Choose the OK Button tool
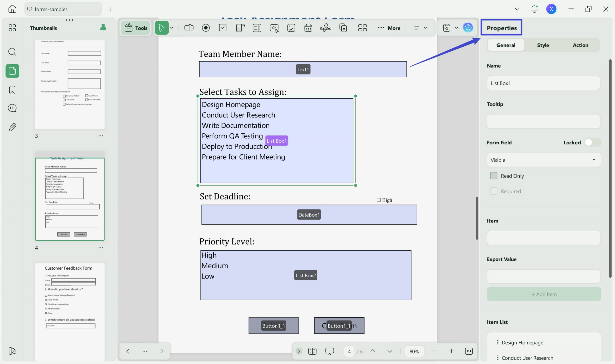The width and height of the screenshot is (615, 364). click(274, 28)
